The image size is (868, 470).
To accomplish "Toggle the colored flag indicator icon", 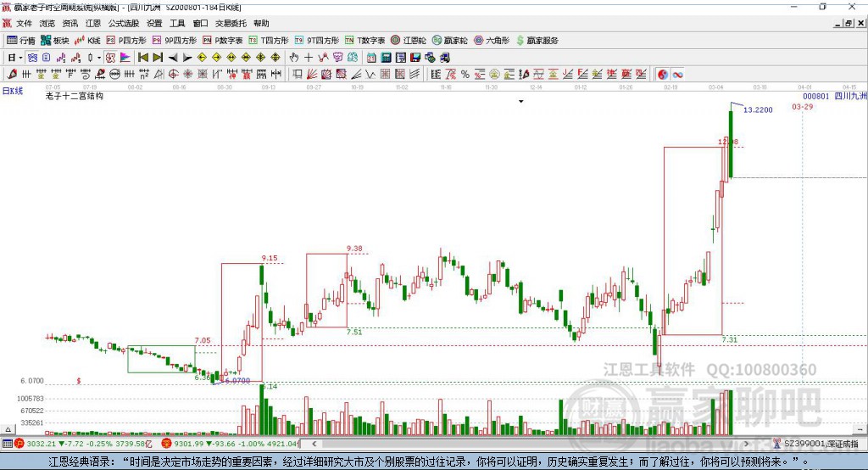I will [125, 58].
